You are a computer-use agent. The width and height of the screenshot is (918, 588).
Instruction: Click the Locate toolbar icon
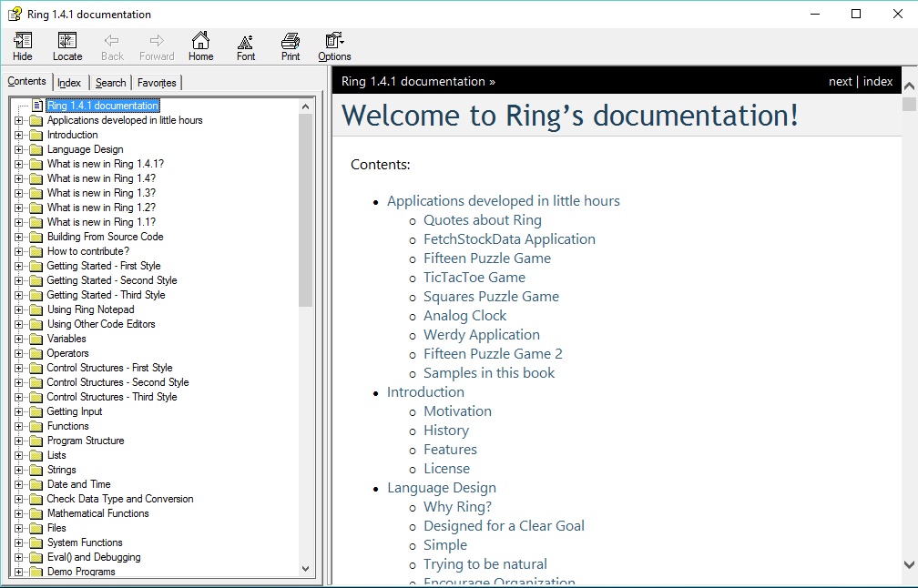(x=67, y=40)
